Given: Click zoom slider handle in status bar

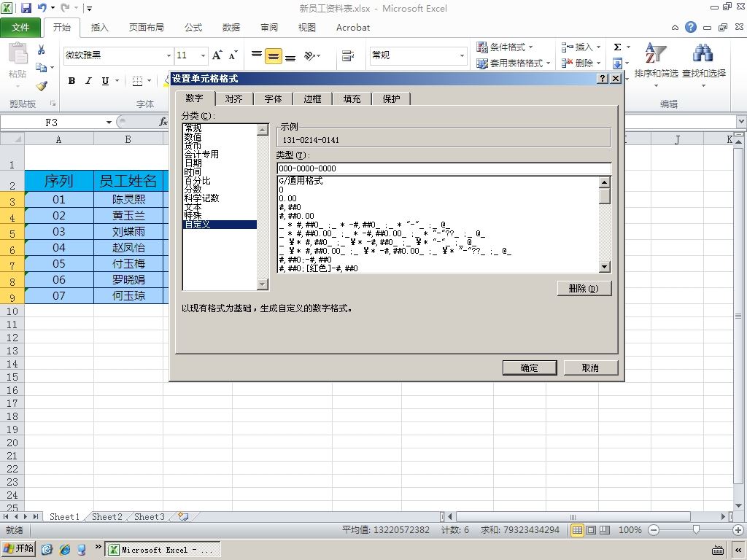Looking at the screenshot, I should [696, 529].
